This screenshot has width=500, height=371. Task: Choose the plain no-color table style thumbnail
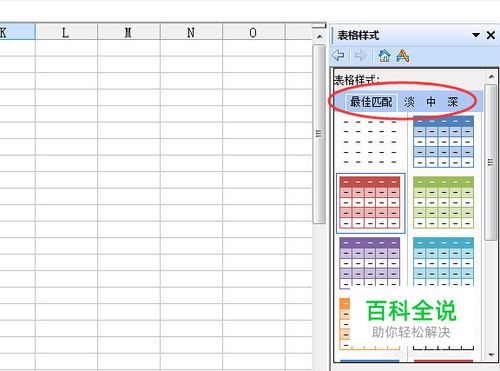point(370,142)
